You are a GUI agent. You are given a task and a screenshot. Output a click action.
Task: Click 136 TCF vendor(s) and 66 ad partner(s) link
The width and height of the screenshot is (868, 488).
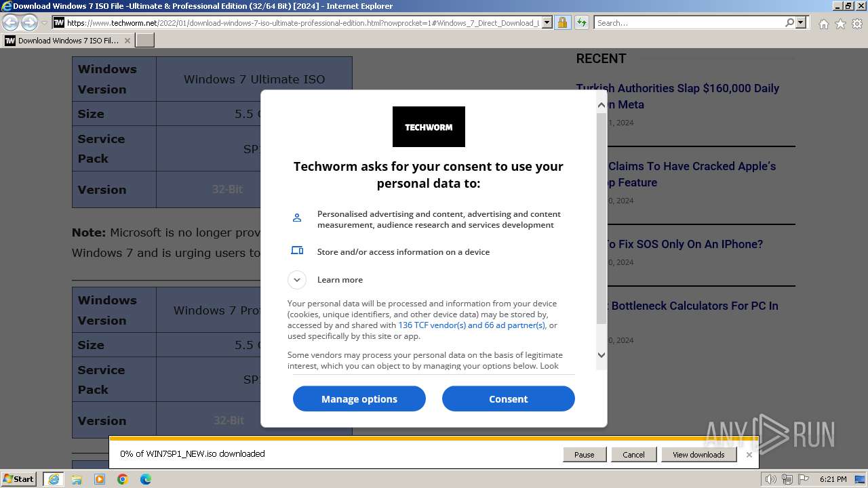pyautogui.click(x=471, y=325)
